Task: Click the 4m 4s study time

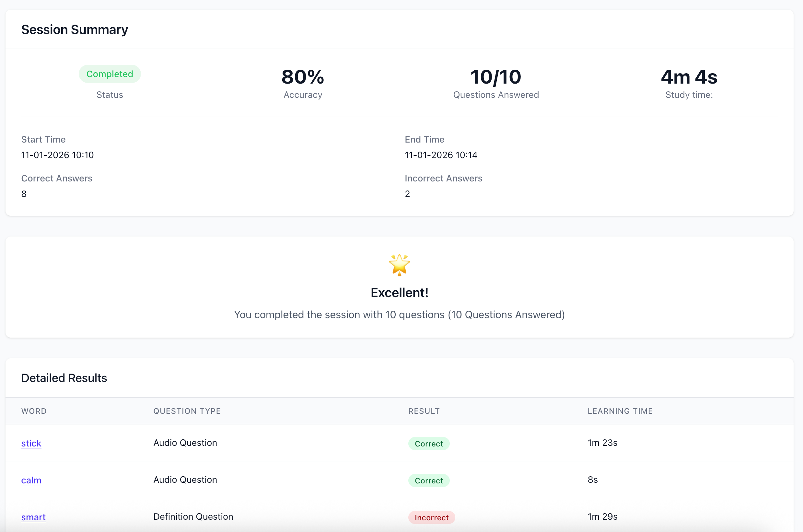Action: point(689,77)
